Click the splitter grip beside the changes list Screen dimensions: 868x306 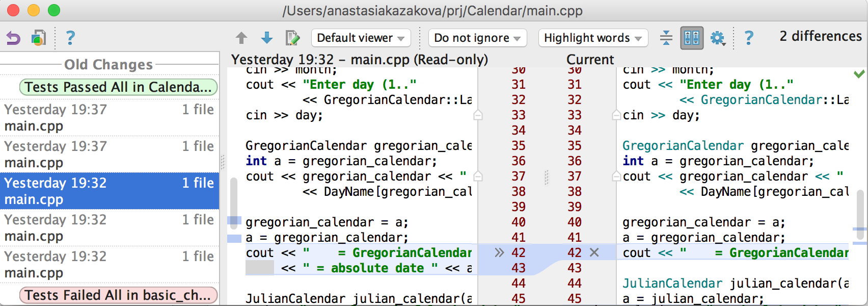[x=223, y=162]
